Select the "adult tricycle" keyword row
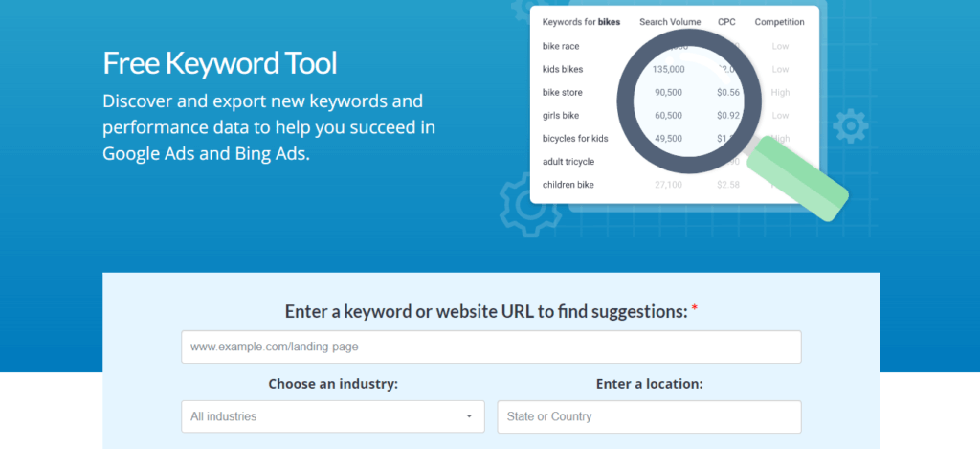Viewport: 980px width, 449px height. pyautogui.click(x=568, y=161)
